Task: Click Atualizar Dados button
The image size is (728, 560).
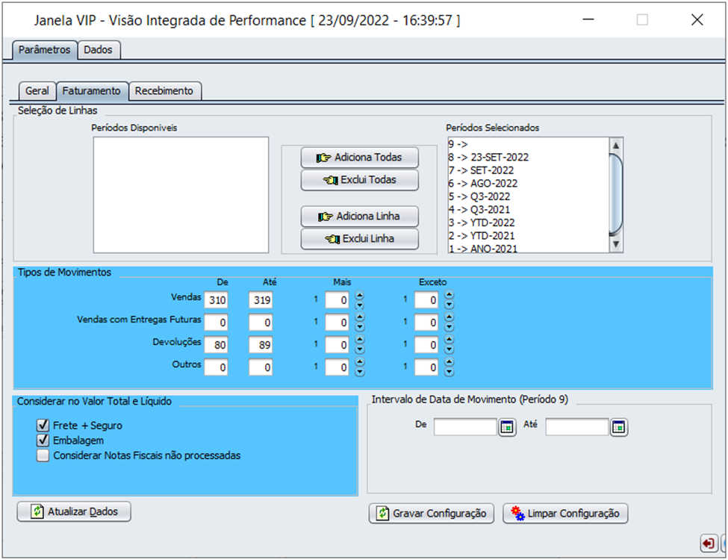Action: [x=75, y=512]
